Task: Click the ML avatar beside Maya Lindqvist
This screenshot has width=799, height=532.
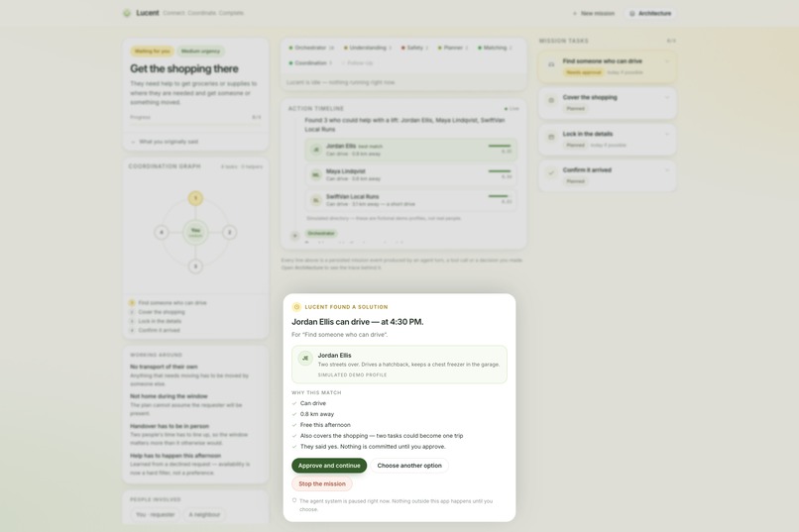Action: (316, 174)
